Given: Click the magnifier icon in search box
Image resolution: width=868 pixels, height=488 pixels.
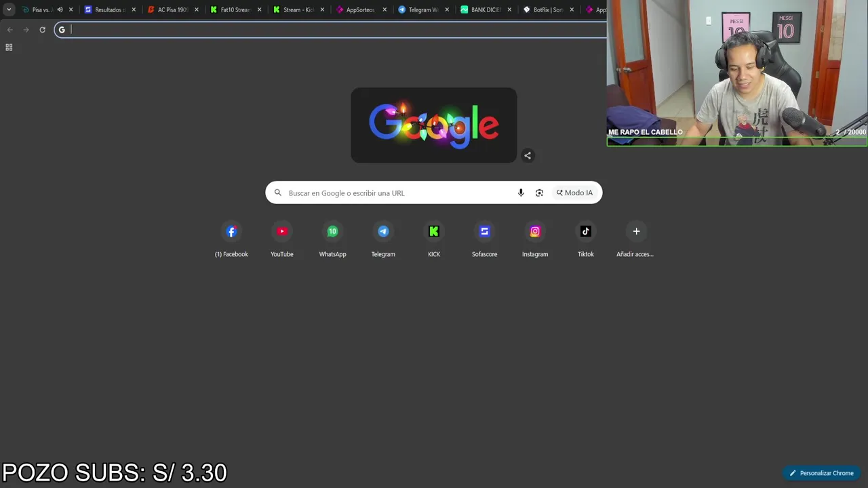Looking at the screenshot, I should pyautogui.click(x=278, y=192).
